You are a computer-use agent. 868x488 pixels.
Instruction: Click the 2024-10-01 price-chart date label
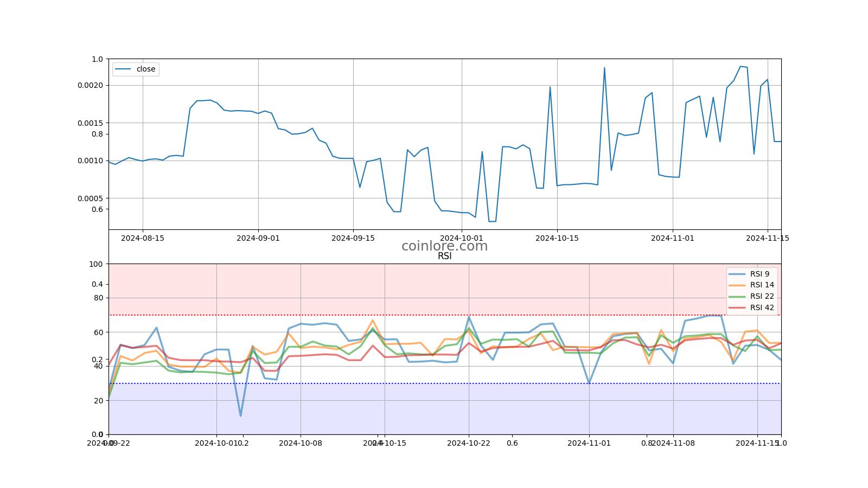(x=462, y=238)
